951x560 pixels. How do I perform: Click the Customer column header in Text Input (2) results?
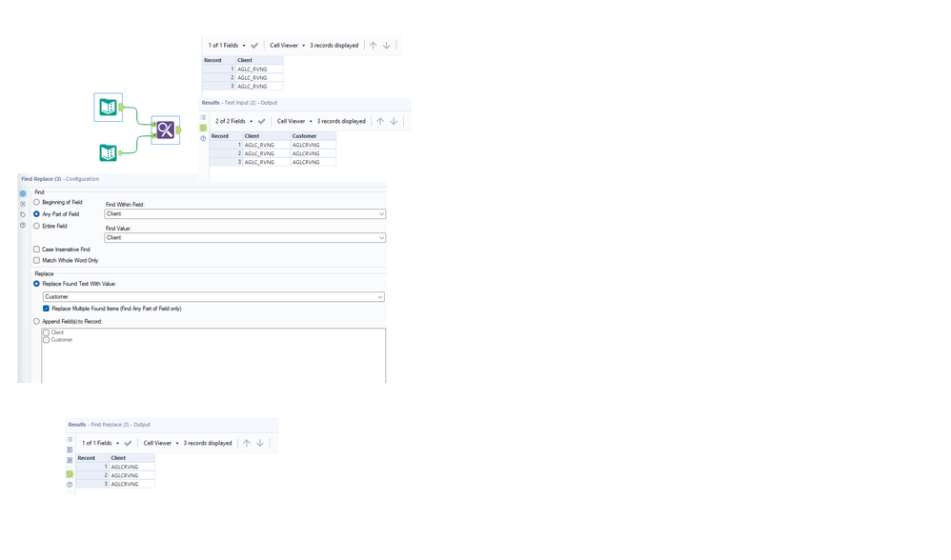(x=313, y=136)
